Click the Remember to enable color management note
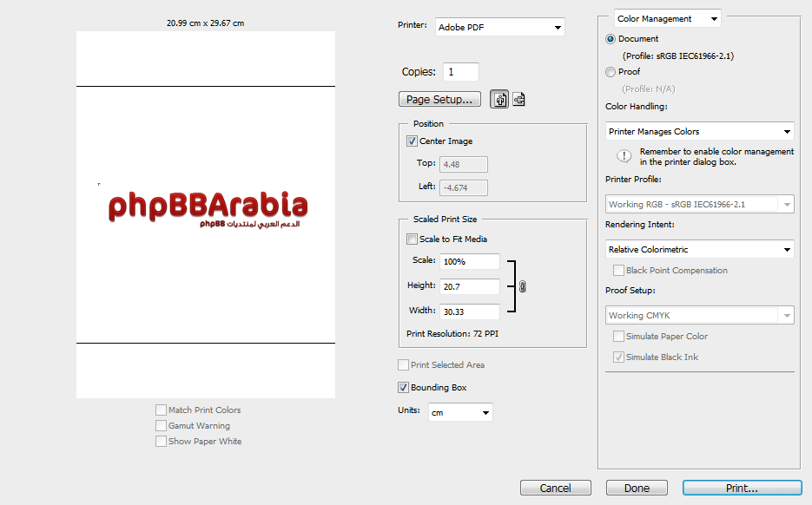The image size is (812, 505). (716, 157)
